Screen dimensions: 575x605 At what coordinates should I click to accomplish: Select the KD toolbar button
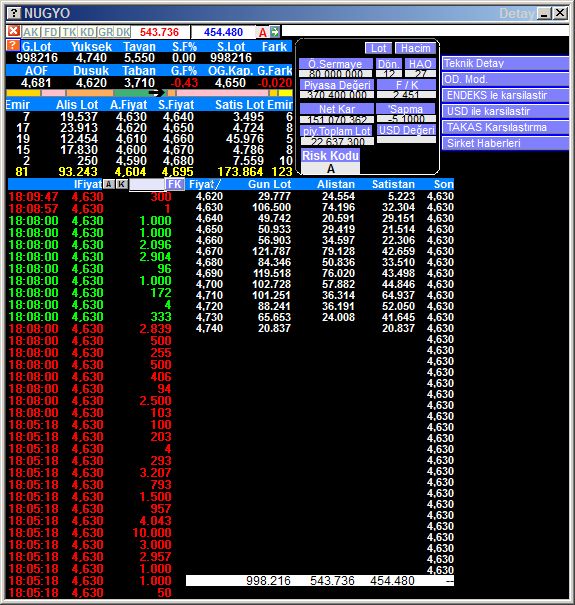[87, 32]
